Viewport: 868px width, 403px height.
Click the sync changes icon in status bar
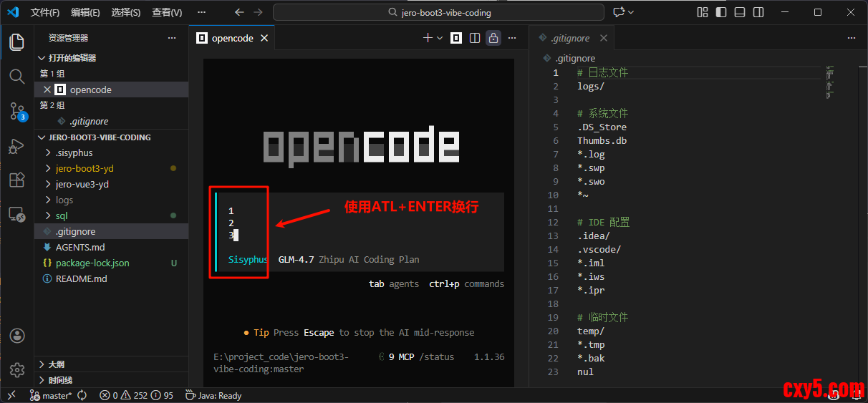point(82,395)
